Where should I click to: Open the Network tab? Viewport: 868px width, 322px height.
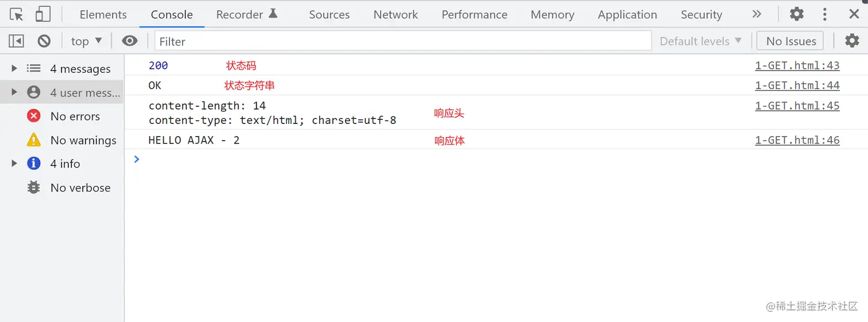pyautogui.click(x=396, y=14)
